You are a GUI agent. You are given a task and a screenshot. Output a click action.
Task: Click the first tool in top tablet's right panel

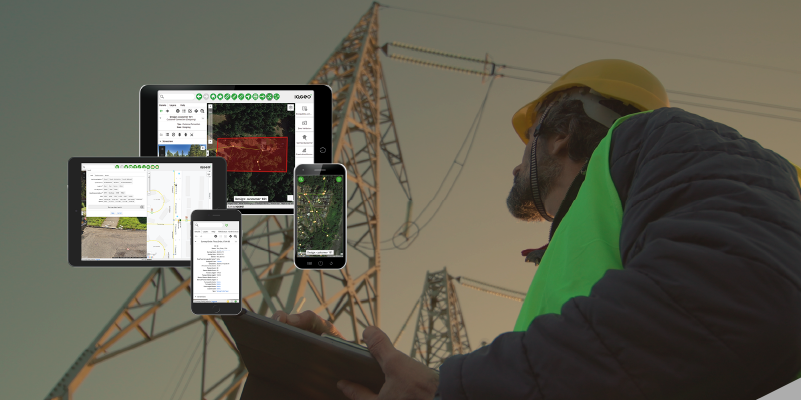click(304, 109)
